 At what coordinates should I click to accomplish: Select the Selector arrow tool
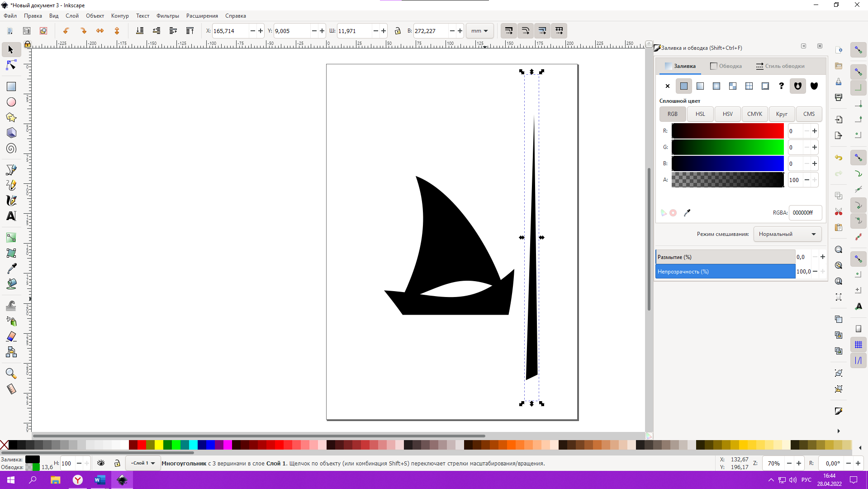click(x=11, y=49)
